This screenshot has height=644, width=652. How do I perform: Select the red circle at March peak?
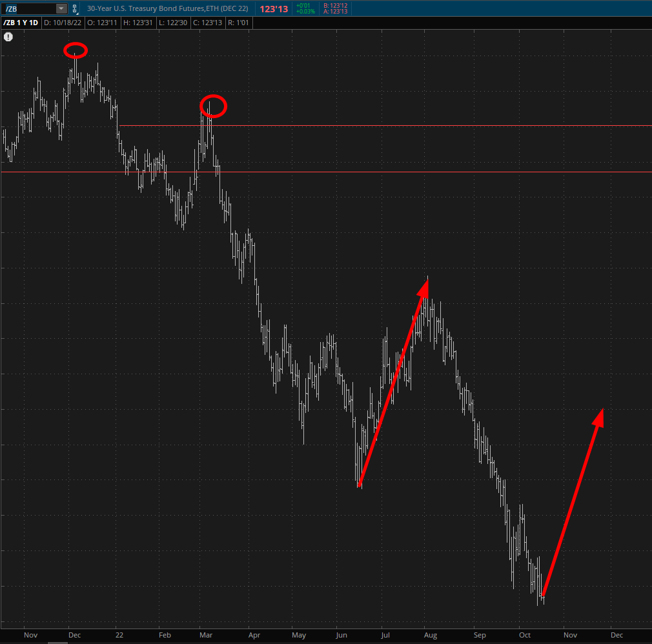(x=214, y=106)
